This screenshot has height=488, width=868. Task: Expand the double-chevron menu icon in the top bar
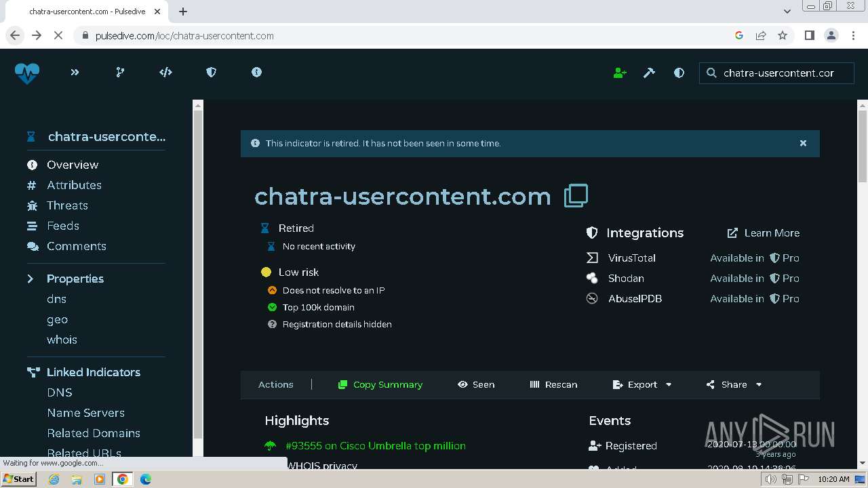point(75,73)
